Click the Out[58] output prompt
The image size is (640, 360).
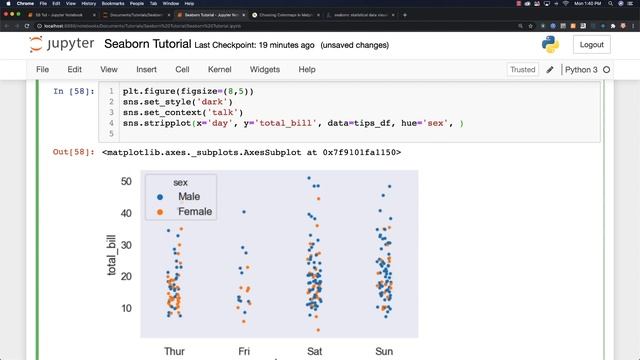point(73,152)
